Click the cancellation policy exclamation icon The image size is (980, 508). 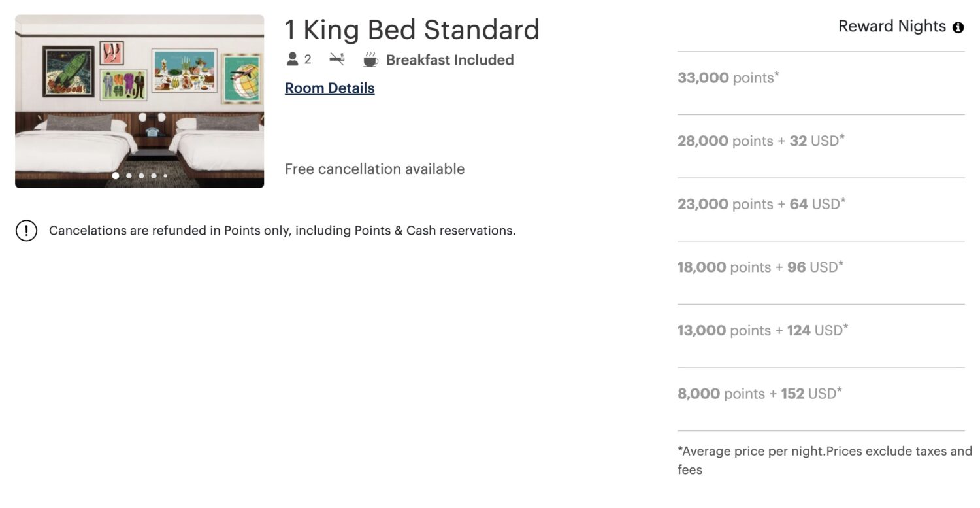[26, 230]
